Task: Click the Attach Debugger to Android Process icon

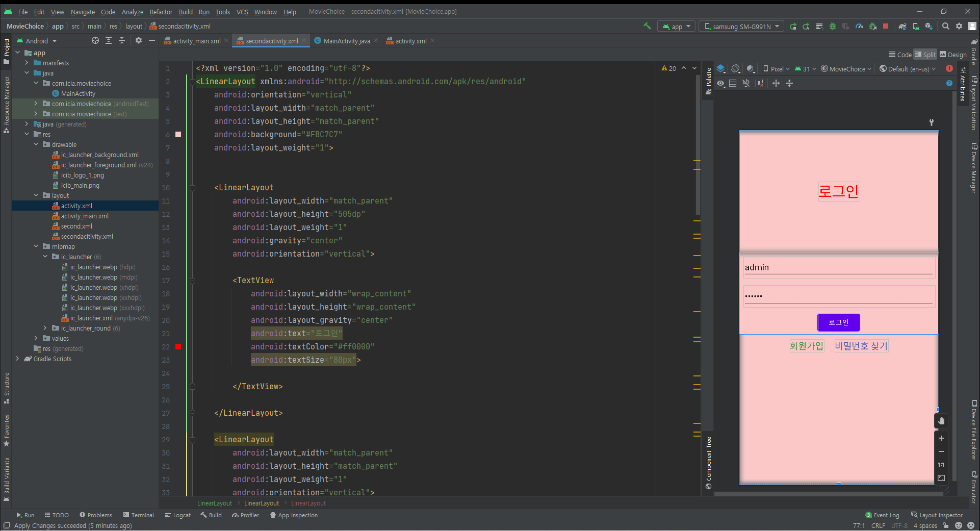Action: click(873, 26)
